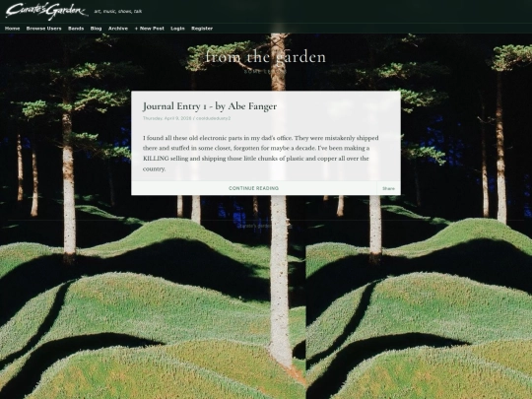Click the 'from the garden' blog heading

pyautogui.click(x=266, y=57)
